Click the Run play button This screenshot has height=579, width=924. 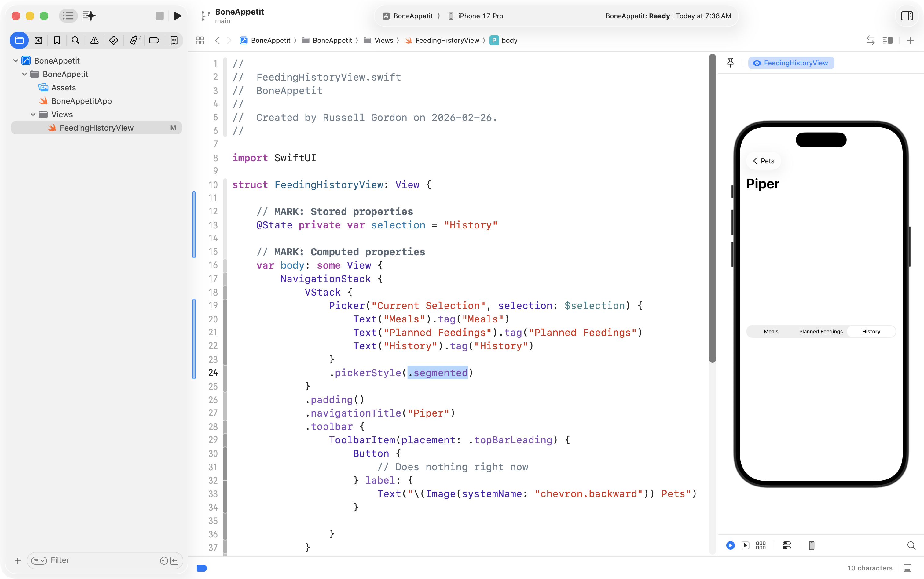(177, 16)
